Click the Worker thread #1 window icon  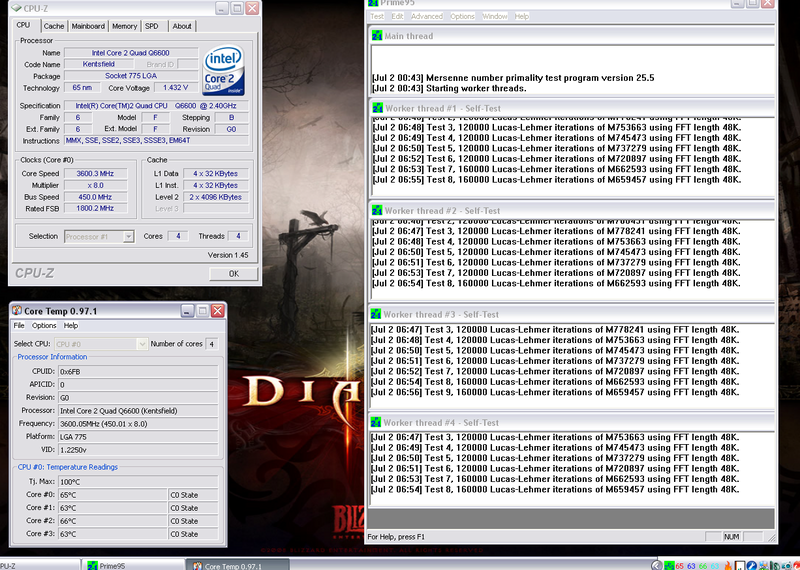378,108
